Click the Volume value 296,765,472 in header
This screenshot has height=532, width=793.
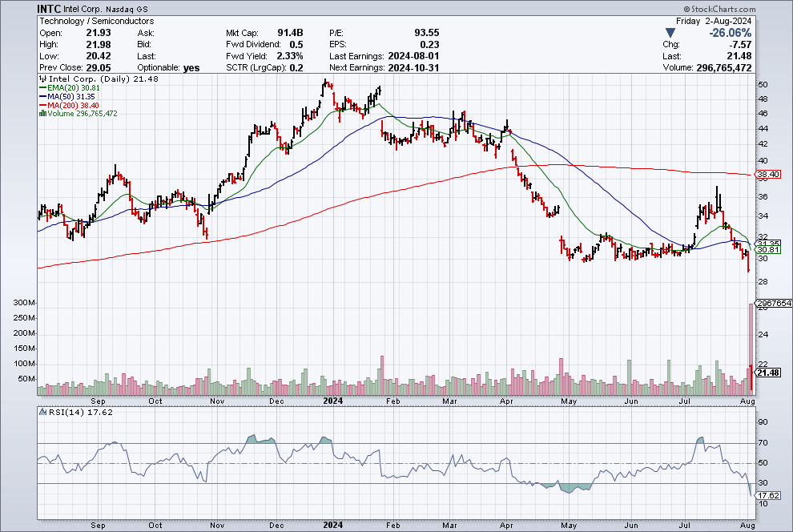[x=724, y=67]
